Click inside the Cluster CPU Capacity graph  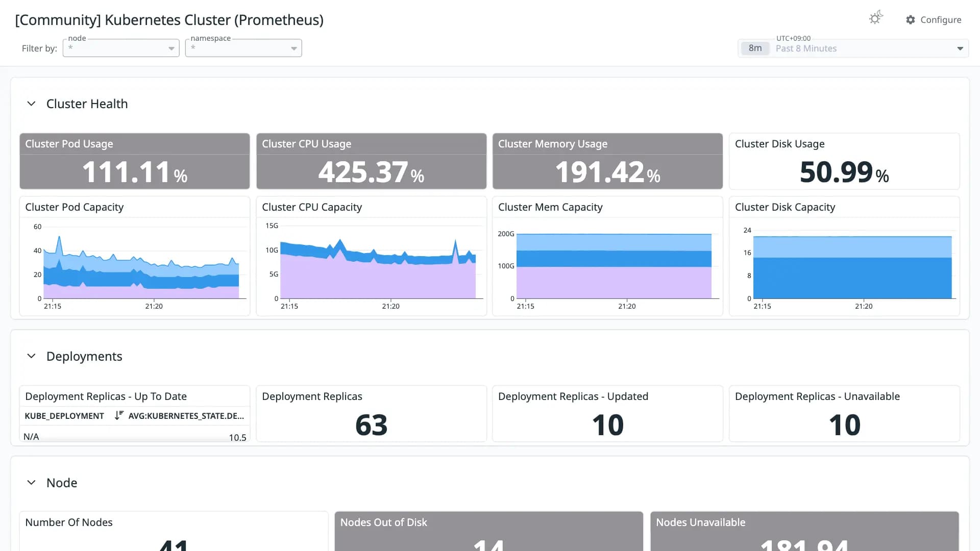pos(378,263)
